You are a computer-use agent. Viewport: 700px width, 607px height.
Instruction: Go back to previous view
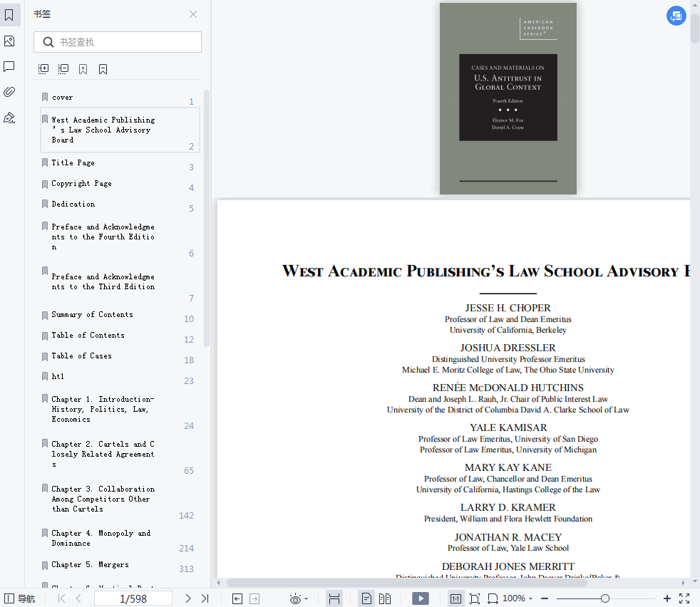click(237, 599)
